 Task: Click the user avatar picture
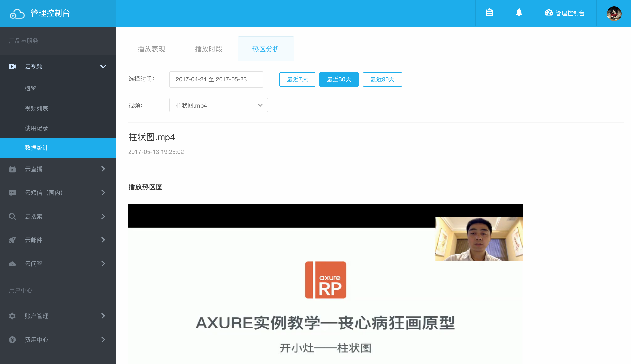point(614,13)
